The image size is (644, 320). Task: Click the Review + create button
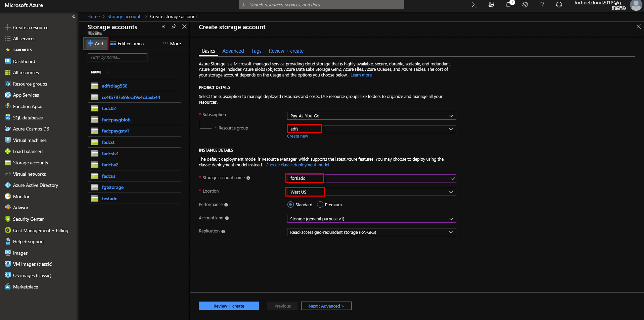229,306
